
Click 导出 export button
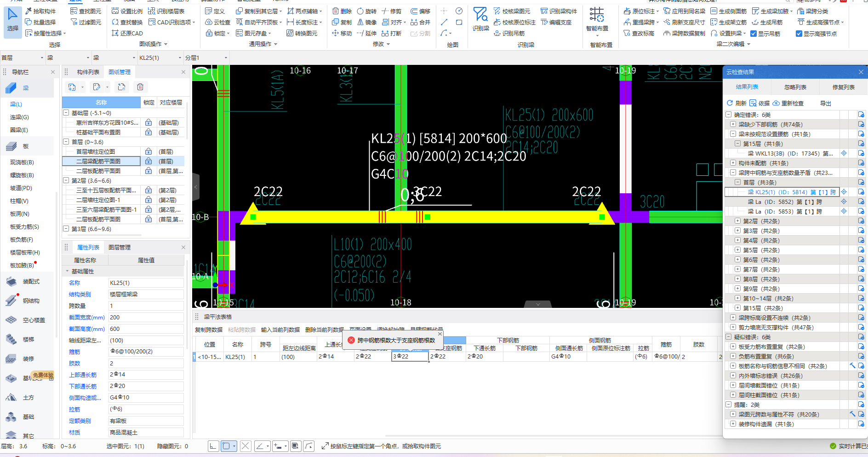(x=826, y=103)
